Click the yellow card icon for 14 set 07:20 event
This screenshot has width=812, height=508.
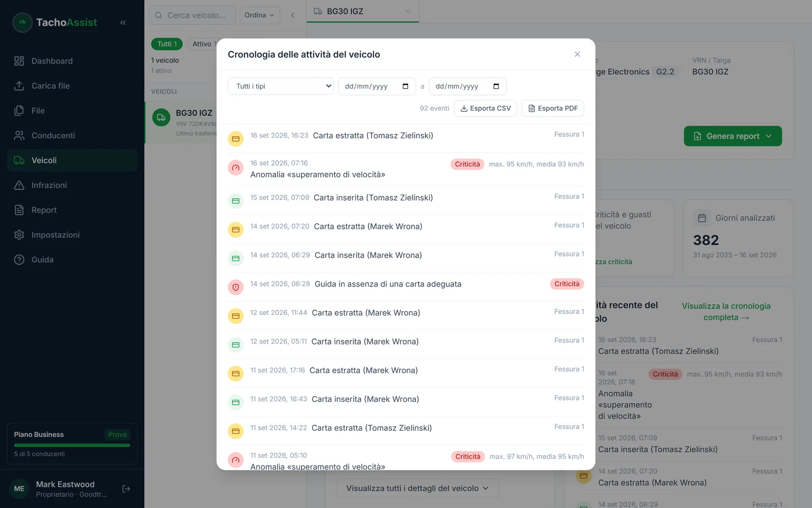235,230
